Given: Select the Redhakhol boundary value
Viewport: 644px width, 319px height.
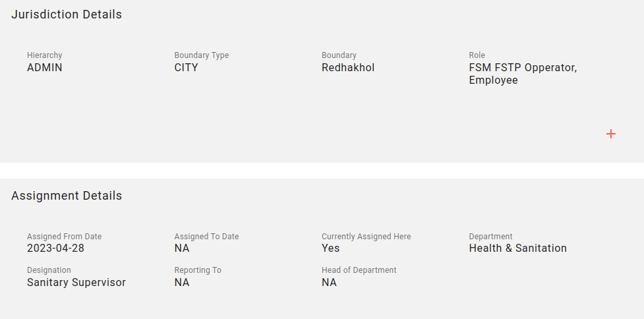Looking at the screenshot, I should tap(348, 67).
